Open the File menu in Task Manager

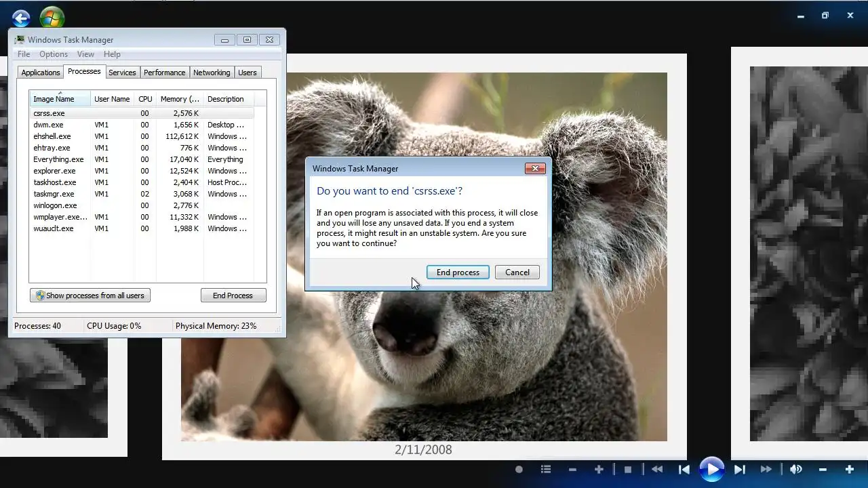click(x=24, y=54)
